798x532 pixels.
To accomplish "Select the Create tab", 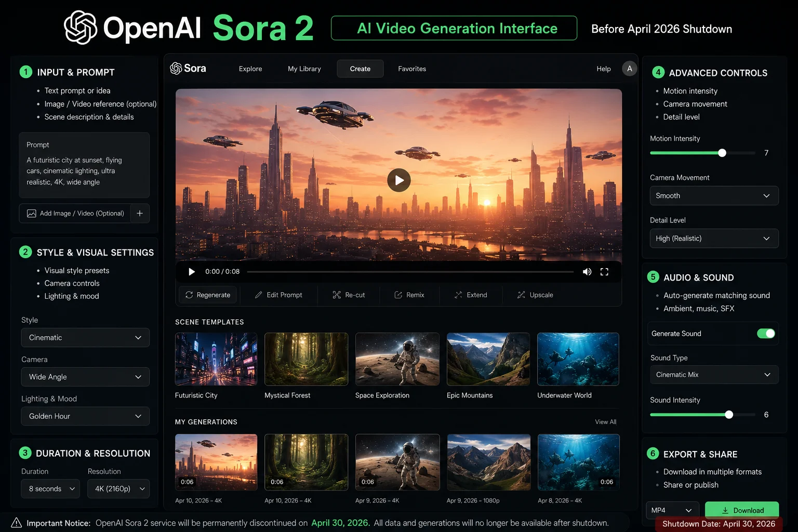I will [x=360, y=69].
